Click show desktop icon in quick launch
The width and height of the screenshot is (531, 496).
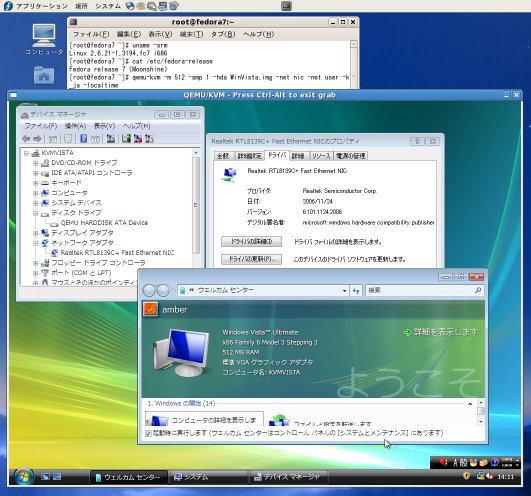point(57,477)
